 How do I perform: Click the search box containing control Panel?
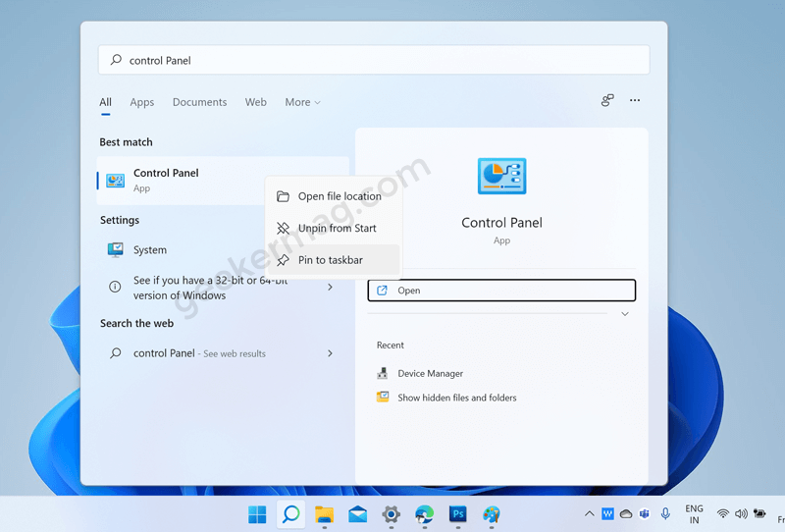coord(374,60)
